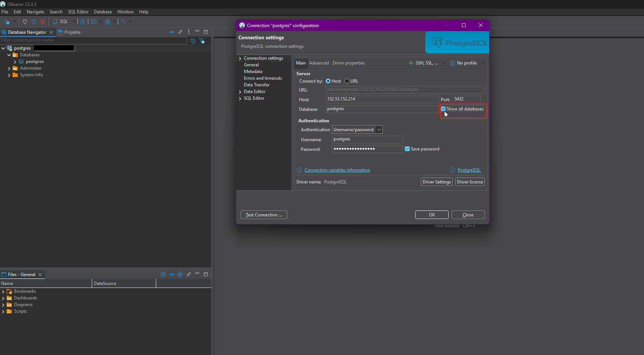Click the lock transaction mode icon

83,22
